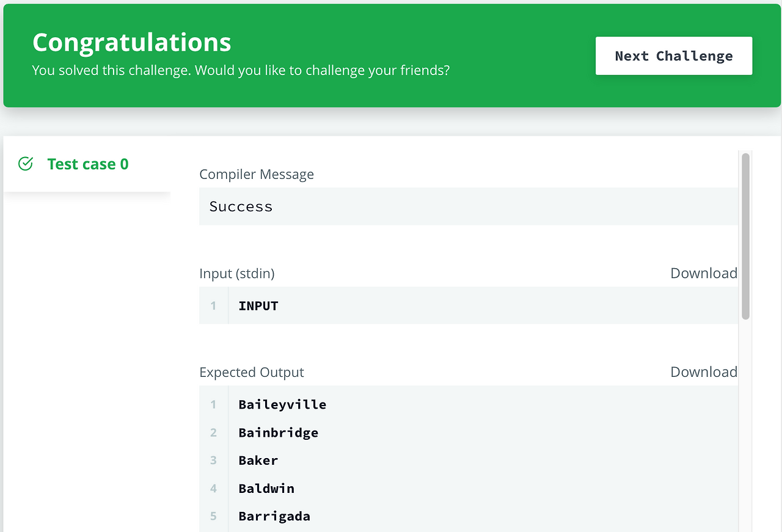Click the Baldwin expected output entry
782x532 pixels.
[x=266, y=489]
